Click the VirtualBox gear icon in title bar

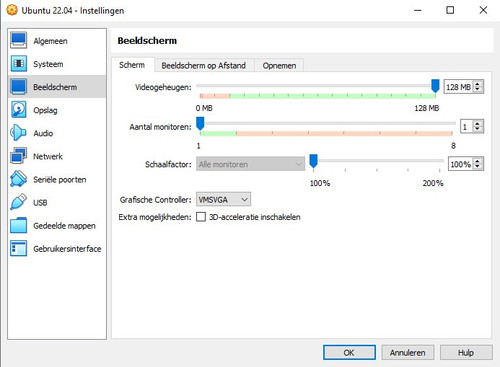tap(12, 10)
